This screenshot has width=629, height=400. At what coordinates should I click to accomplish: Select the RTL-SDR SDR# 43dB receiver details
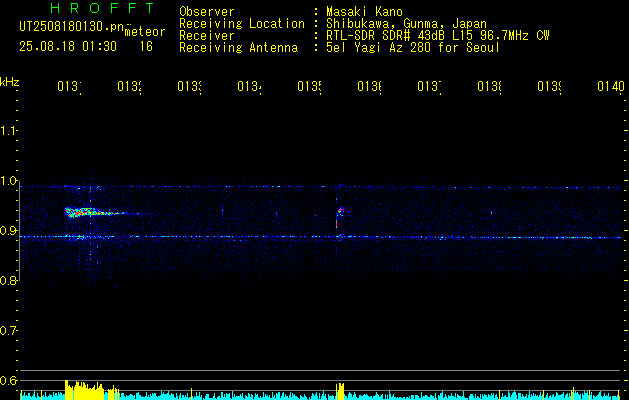coord(438,36)
